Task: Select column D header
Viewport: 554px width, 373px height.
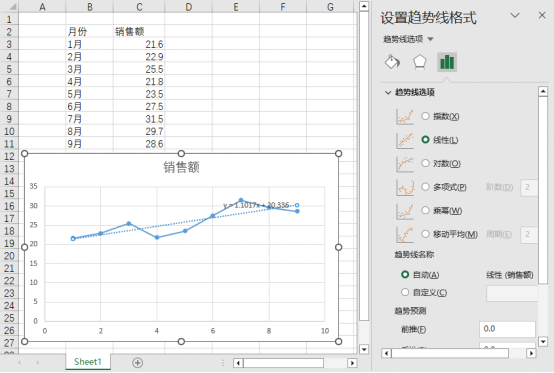Action: click(x=188, y=7)
